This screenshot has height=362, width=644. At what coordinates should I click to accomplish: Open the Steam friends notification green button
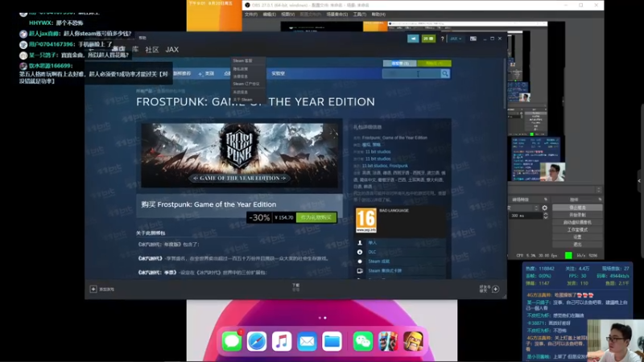428,39
